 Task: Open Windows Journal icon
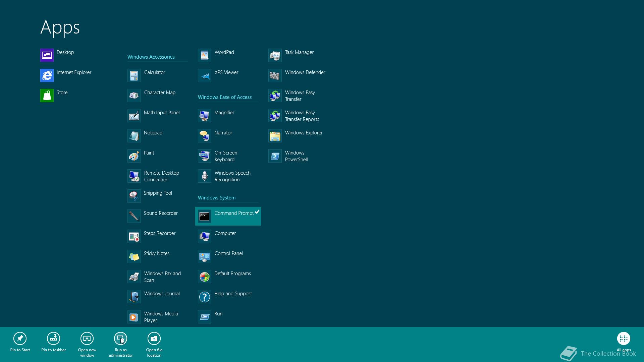(134, 297)
